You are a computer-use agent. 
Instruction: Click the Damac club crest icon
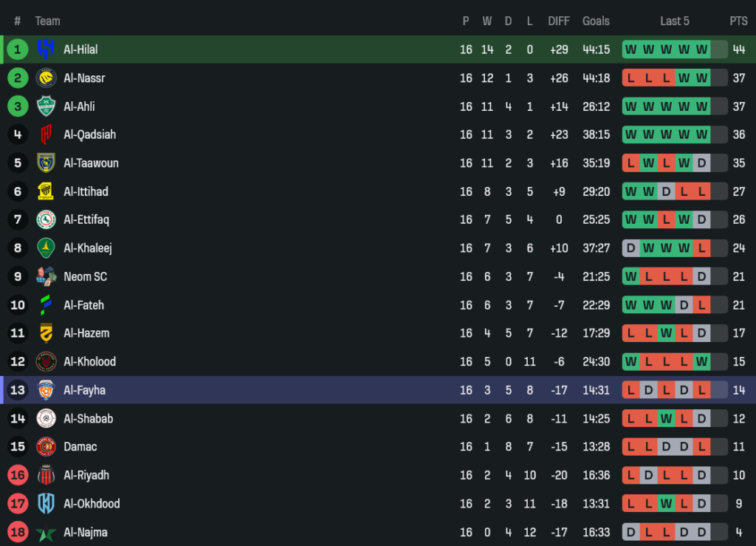coord(46,446)
